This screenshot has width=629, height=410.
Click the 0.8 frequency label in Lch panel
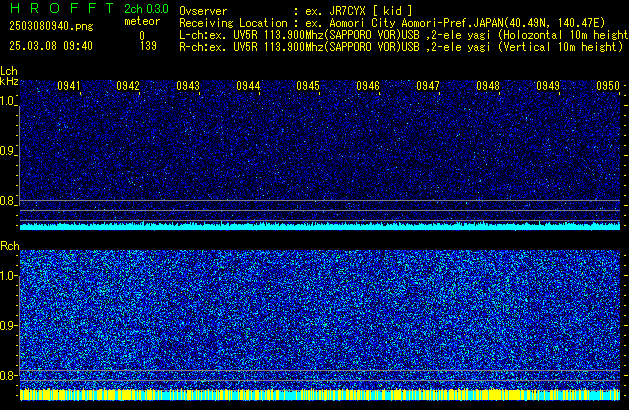point(8,201)
